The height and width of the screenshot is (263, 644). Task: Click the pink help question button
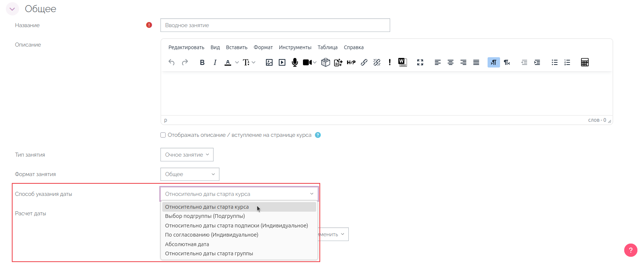(630, 250)
